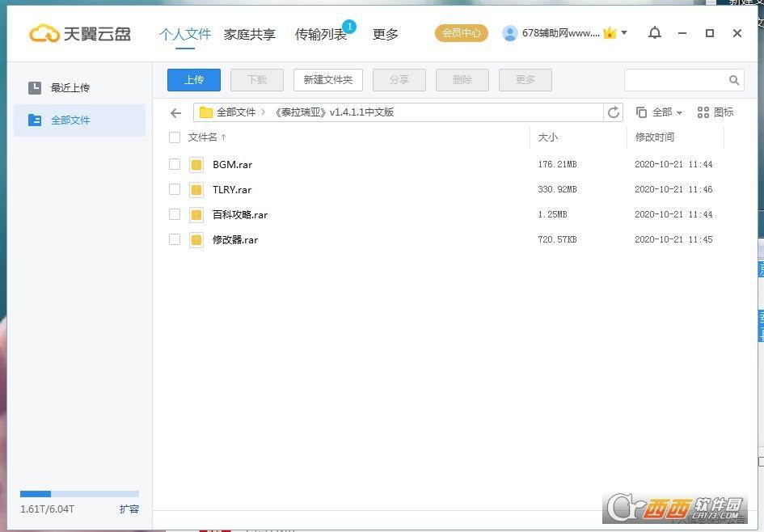
Task: Open the 传输列表 tab
Action: [x=321, y=34]
